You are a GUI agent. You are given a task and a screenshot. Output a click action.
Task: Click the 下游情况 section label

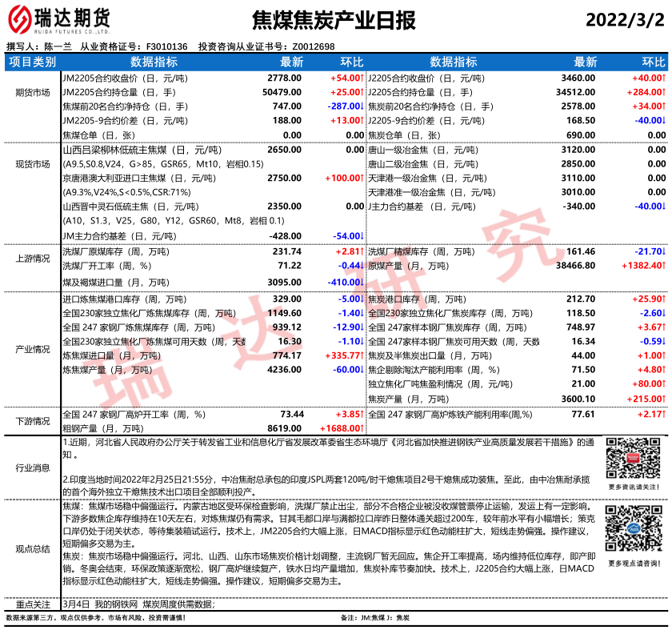click(x=32, y=421)
